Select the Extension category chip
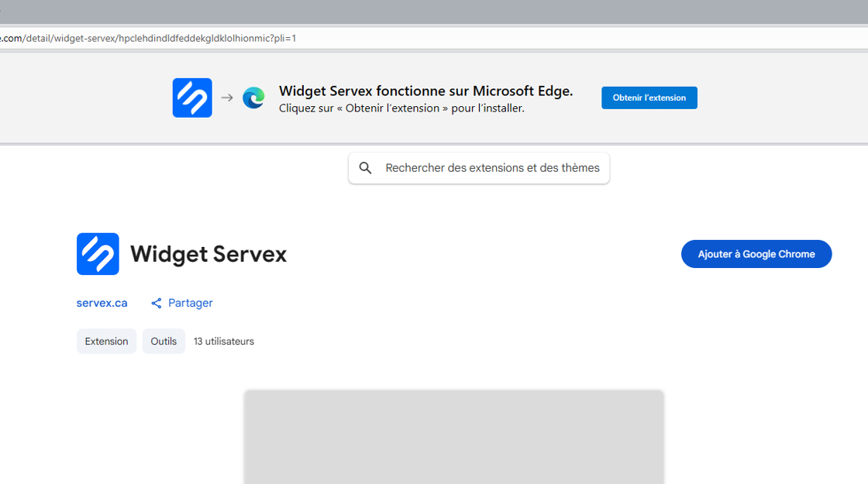 (106, 342)
